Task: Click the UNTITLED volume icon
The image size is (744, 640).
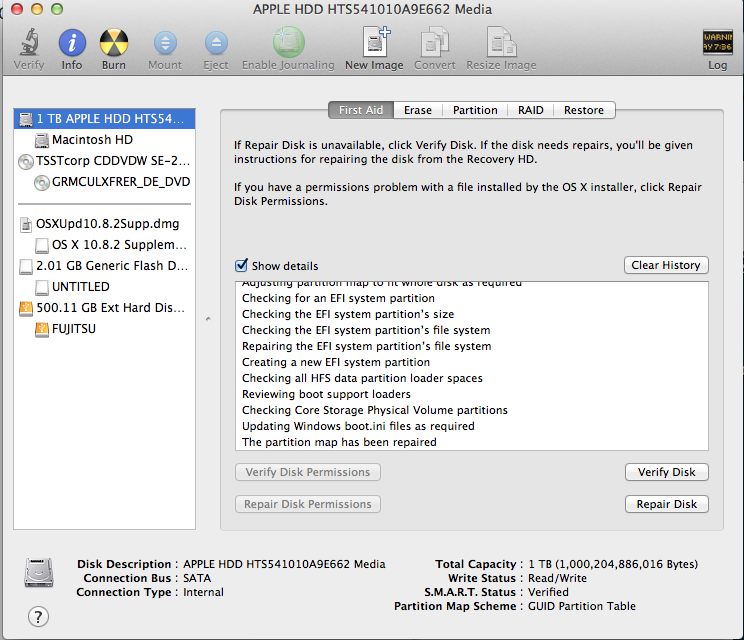Action: pyautogui.click(x=42, y=287)
